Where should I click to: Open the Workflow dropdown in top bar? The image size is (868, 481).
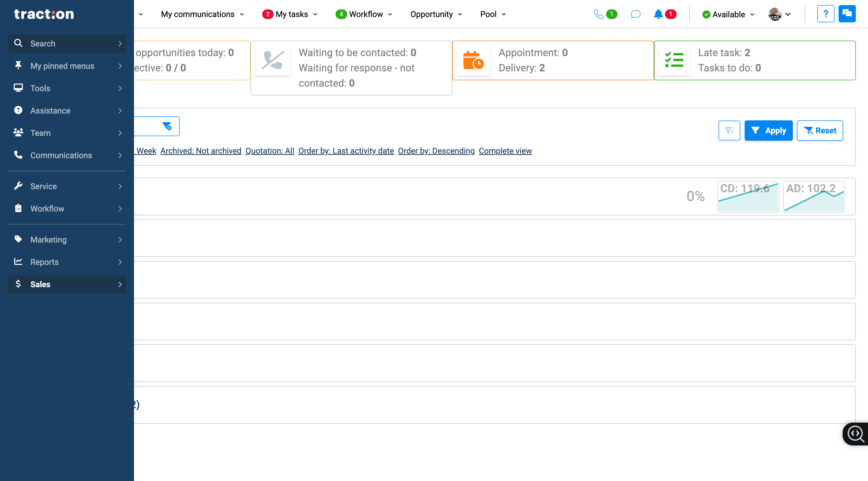click(x=364, y=14)
